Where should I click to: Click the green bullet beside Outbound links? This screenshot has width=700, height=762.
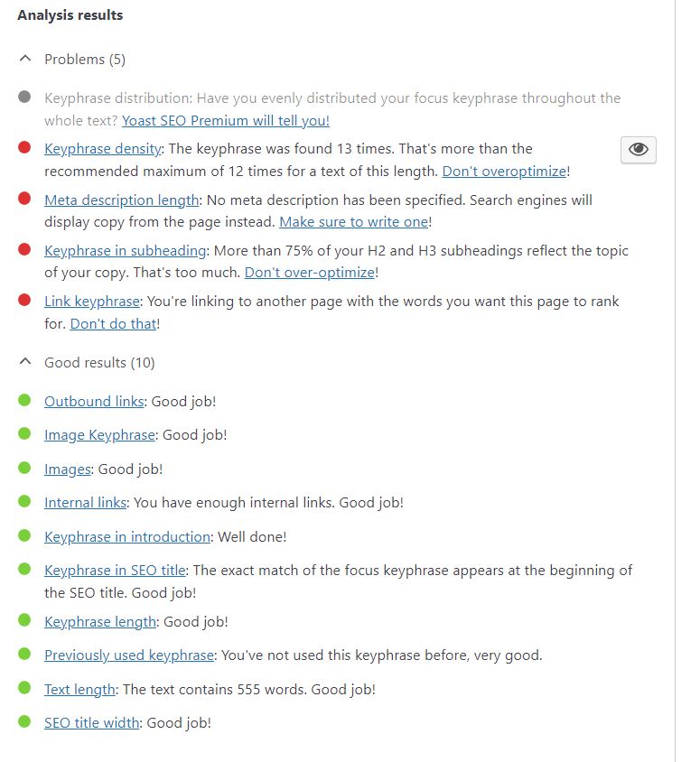tap(24, 401)
